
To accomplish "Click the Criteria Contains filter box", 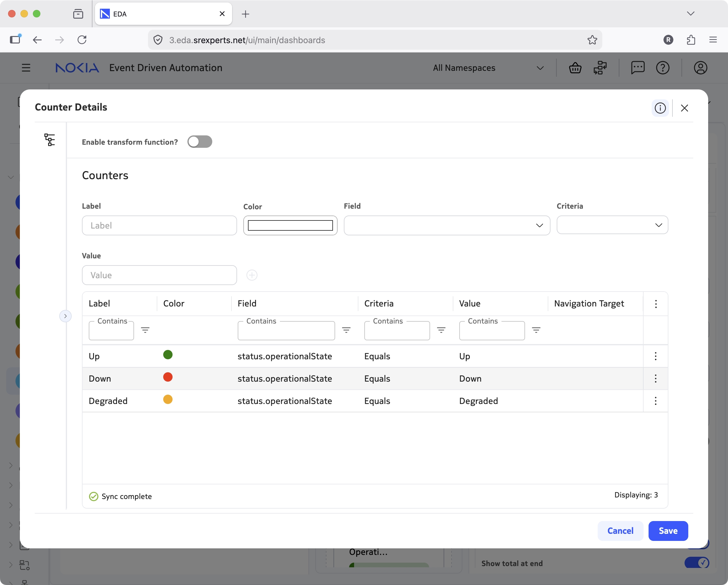I will pyautogui.click(x=397, y=330).
